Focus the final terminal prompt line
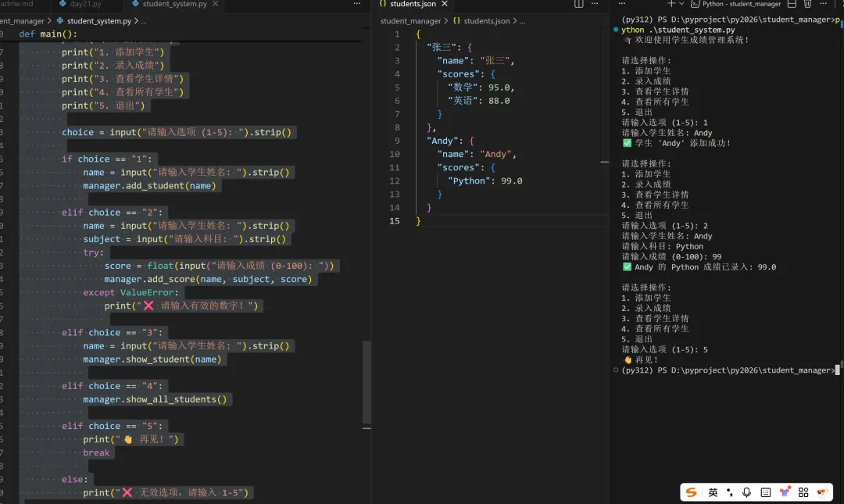Viewport: 844px width, 504px height. click(x=730, y=370)
